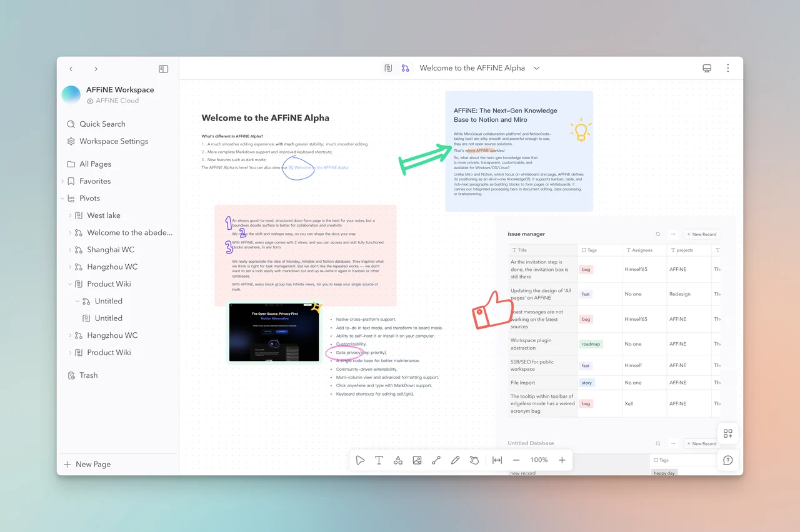Open the Pivots section
The height and width of the screenshot is (532, 800).
[x=89, y=199]
